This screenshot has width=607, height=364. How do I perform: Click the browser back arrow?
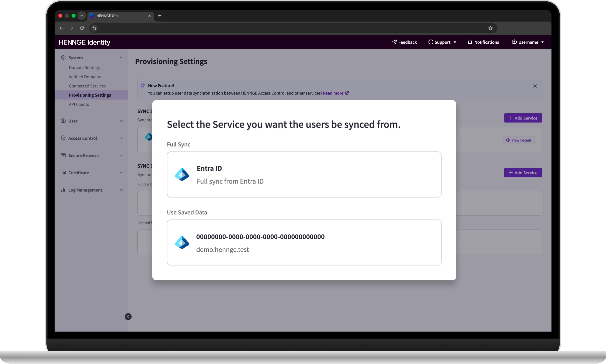[x=61, y=28]
